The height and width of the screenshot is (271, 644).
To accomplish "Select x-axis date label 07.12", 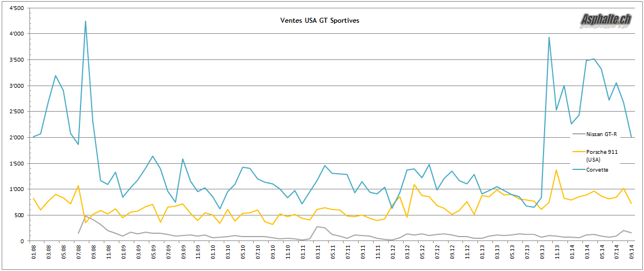I will (437, 252).
